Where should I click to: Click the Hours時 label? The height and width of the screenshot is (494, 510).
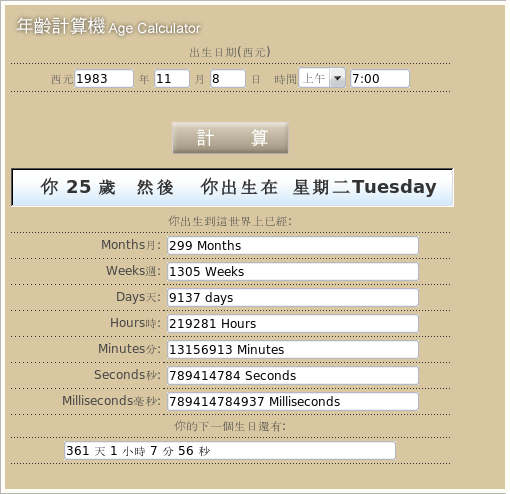[135, 323]
